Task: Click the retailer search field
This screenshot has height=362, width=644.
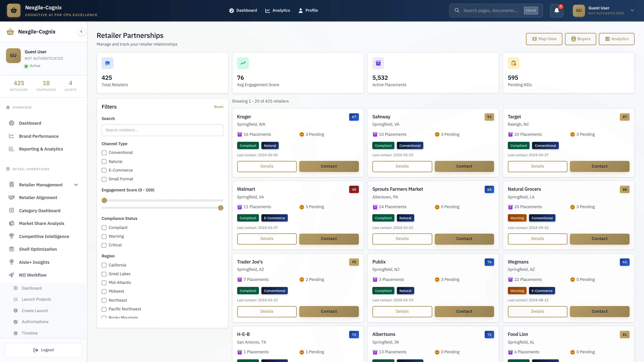Action: [162, 130]
